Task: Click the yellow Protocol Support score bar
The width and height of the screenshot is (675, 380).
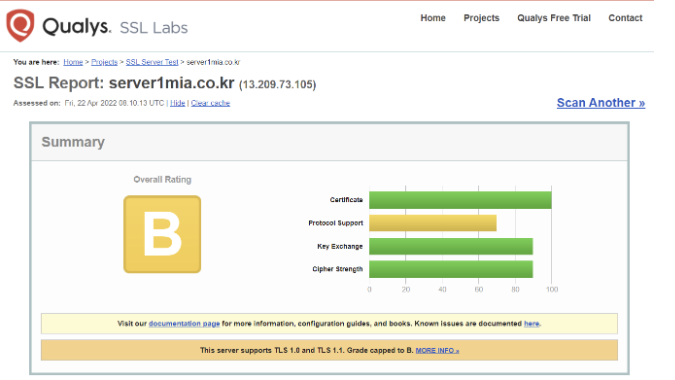Action: point(433,223)
